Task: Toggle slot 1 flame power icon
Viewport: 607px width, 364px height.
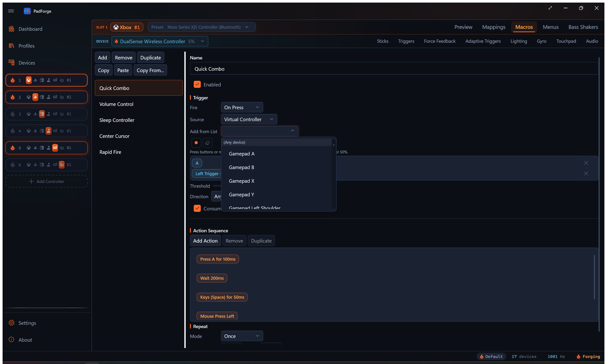Action: [x=12, y=80]
